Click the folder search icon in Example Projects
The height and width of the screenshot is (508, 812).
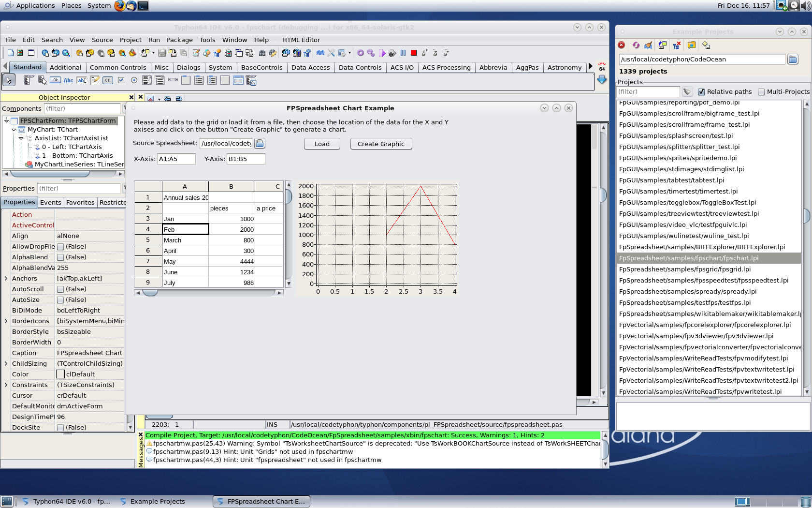pos(692,45)
